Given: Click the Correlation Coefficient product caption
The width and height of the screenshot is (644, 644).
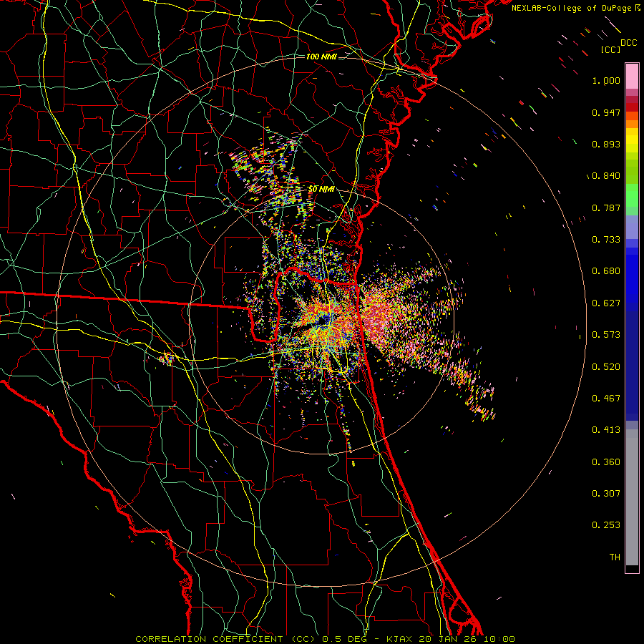Looking at the screenshot, I should click(225, 639).
